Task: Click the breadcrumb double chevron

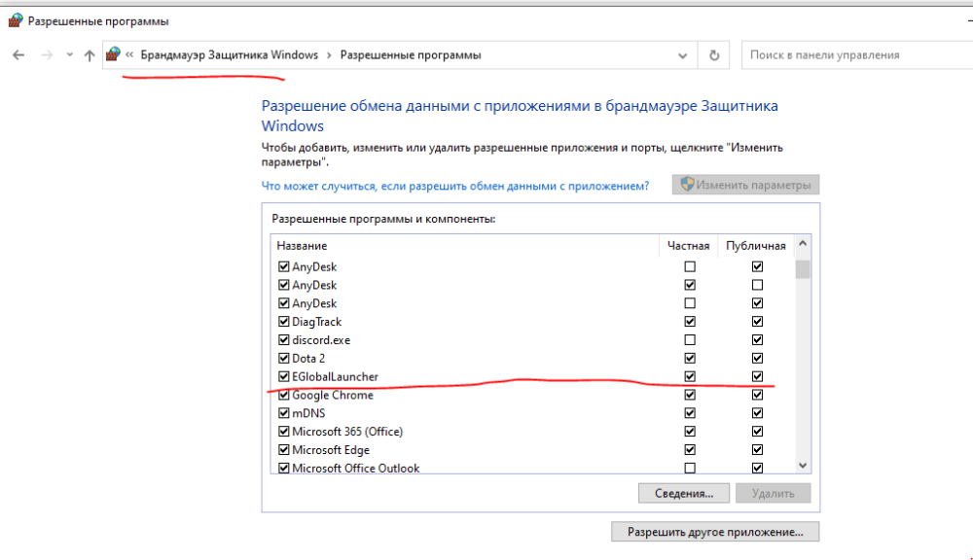Action: 129,55
